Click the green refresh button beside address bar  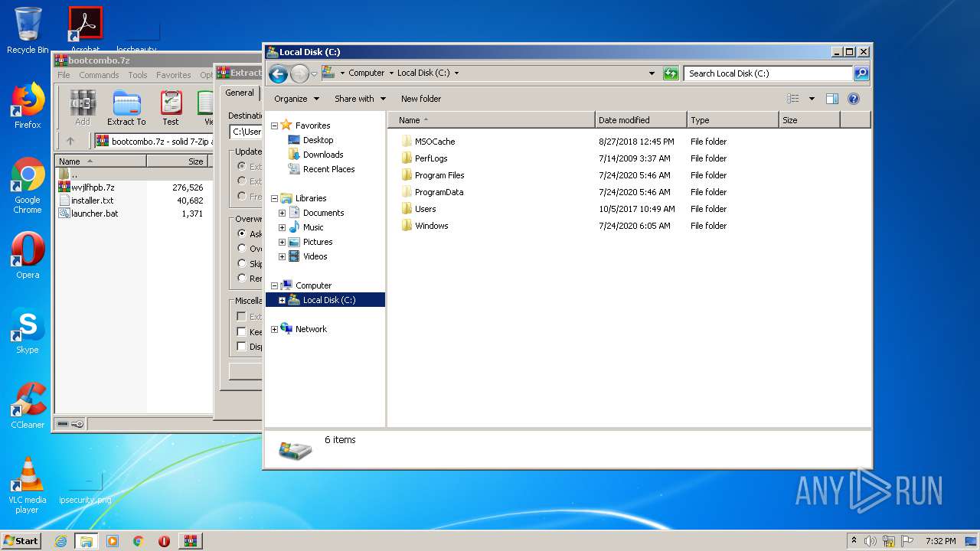pos(671,73)
